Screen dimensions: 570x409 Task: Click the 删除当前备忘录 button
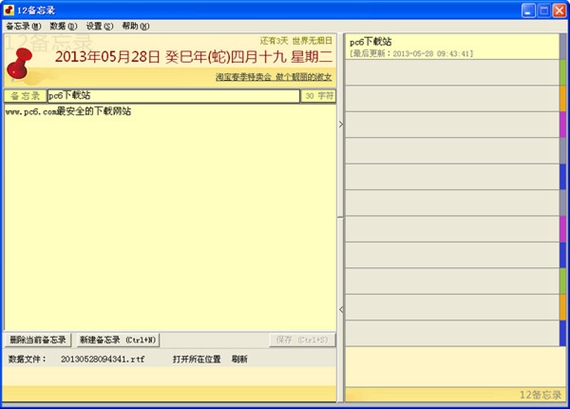click(38, 340)
